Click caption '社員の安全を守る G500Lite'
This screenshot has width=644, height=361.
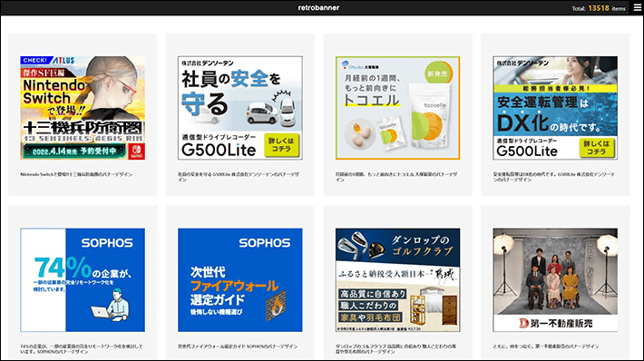click(x=239, y=177)
